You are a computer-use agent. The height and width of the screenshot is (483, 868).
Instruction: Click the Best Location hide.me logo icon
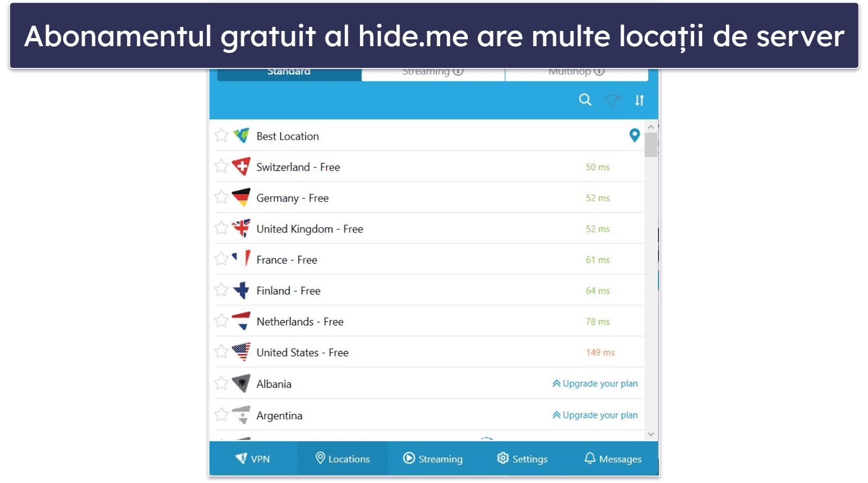coord(242,135)
